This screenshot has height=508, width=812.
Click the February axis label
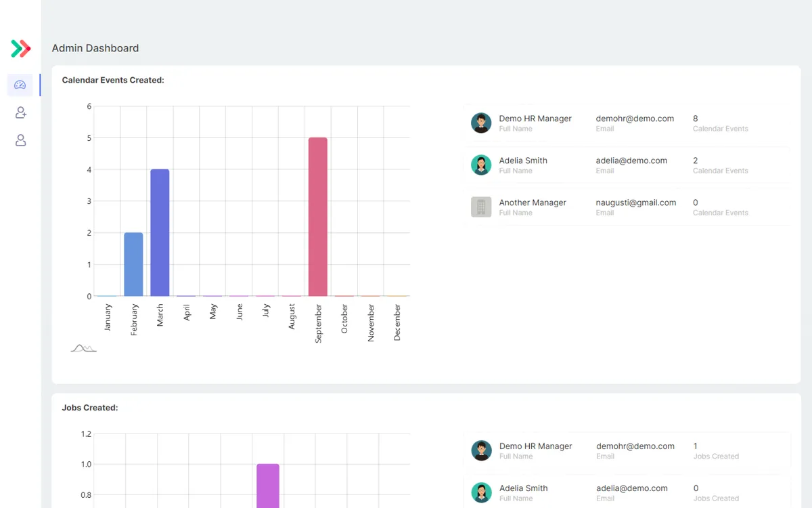[x=134, y=320]
